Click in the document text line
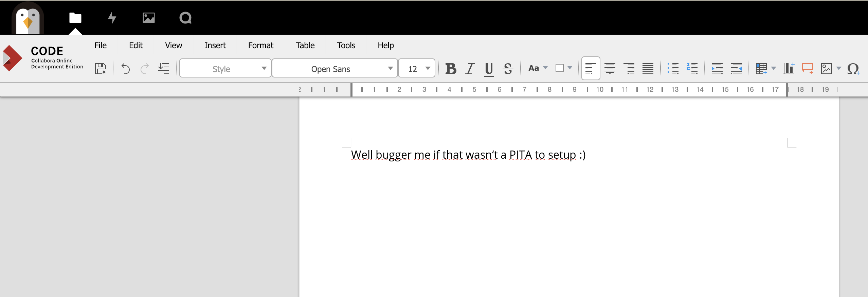This screenshot has height=297, width=868. click(468, 155)
